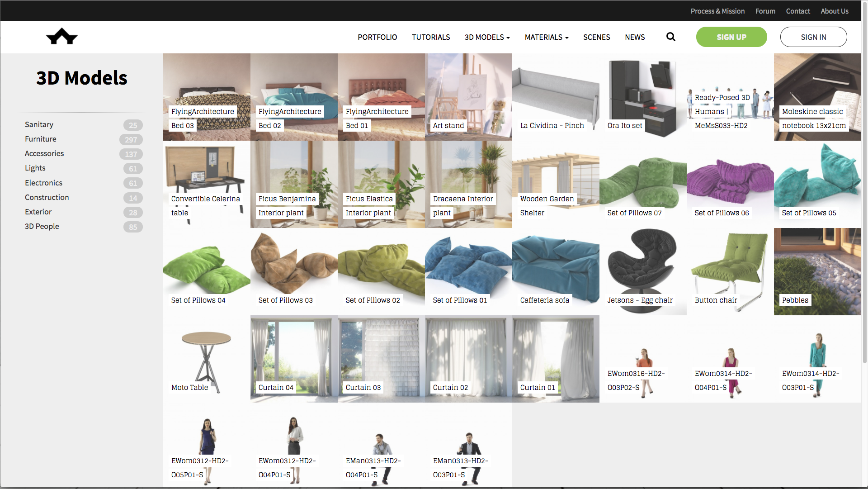Open the Set of Pillows 01 thumbnail

[x=468, y=271]
